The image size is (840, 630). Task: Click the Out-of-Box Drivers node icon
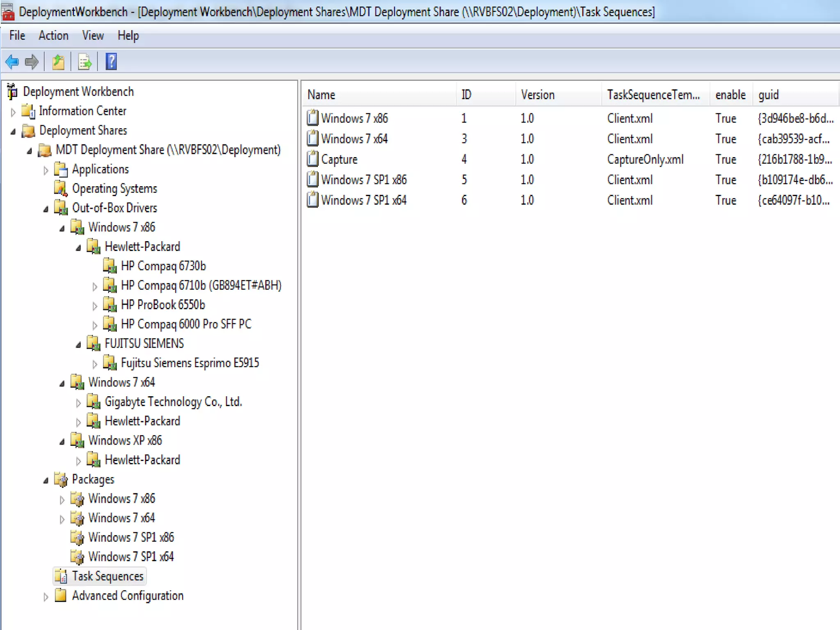click(61, 208)
